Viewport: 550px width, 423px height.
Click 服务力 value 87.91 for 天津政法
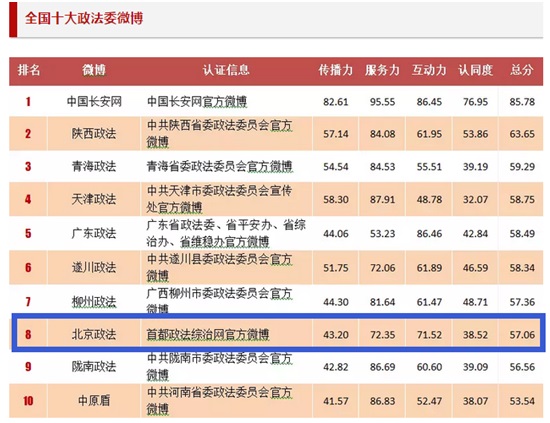coord(382,200)
